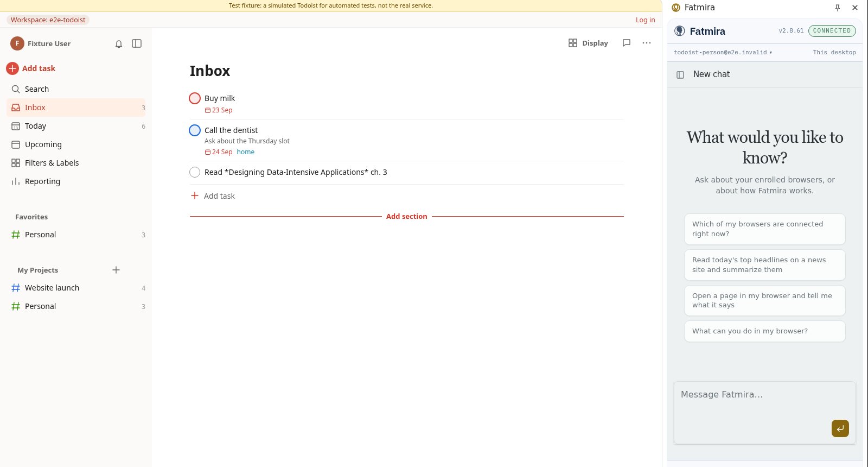The image size is (868, 467).
Task: Click the Log in link
Action: click(x=646, y=20)
